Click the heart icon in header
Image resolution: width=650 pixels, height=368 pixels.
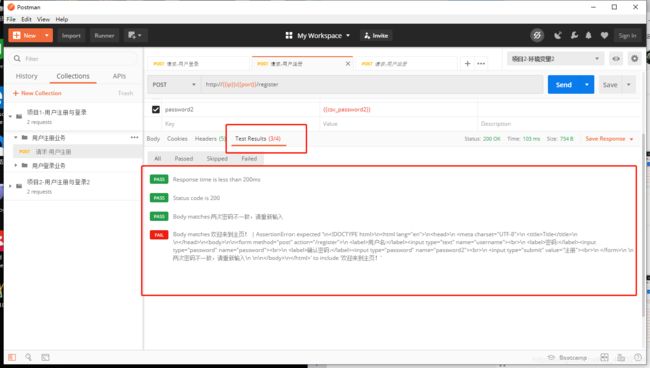pos(604,36)
